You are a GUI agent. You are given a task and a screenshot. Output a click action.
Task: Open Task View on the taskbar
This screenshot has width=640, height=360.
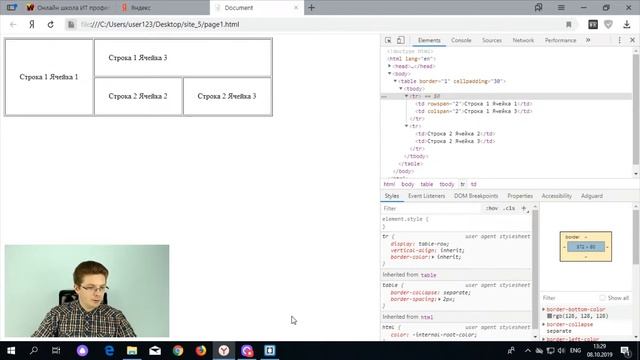tap(56, 351)
